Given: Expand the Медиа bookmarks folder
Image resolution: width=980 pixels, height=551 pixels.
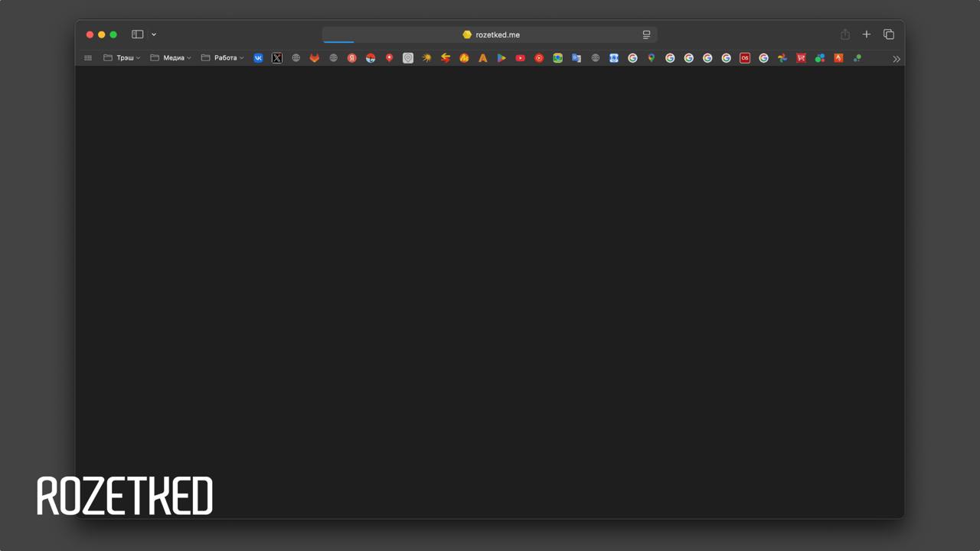Looking at the screenshot, I should tap(171, 58).
